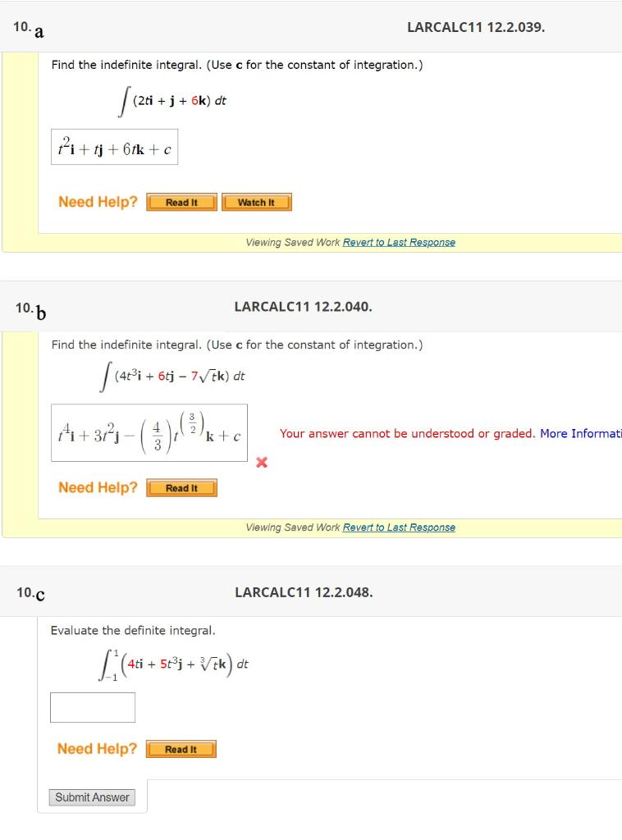Click 'Viewing Saved Work' text in 10b
622x840 pixels.
[x=292, y=527]
